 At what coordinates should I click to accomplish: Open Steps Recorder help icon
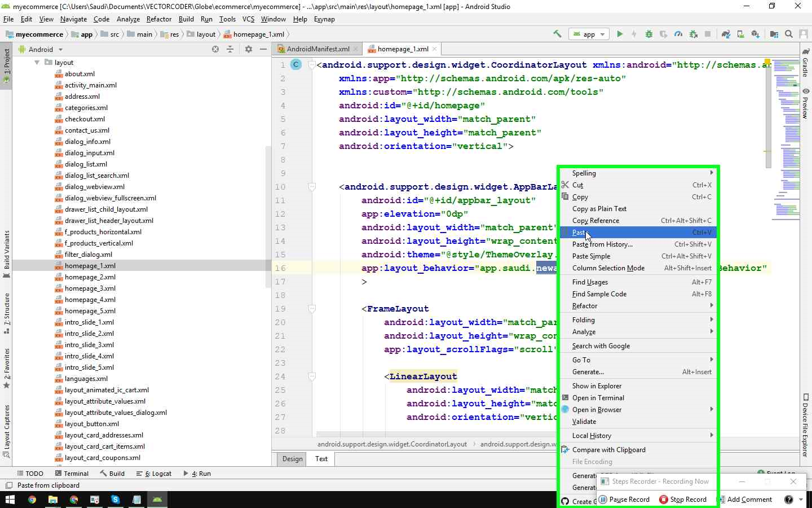point(789,500)
